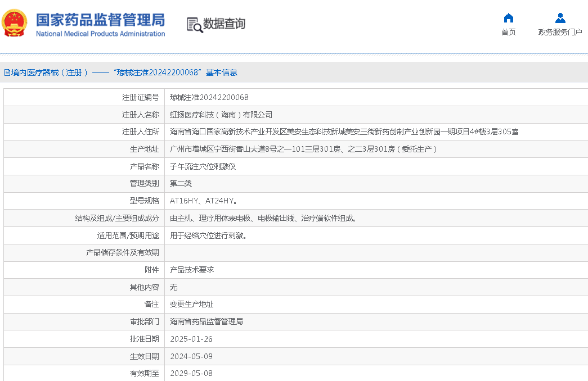Viewport: 588px width, 381px height.
Task: Click the 政务服务门户 person icon
Action: point(560,17)
